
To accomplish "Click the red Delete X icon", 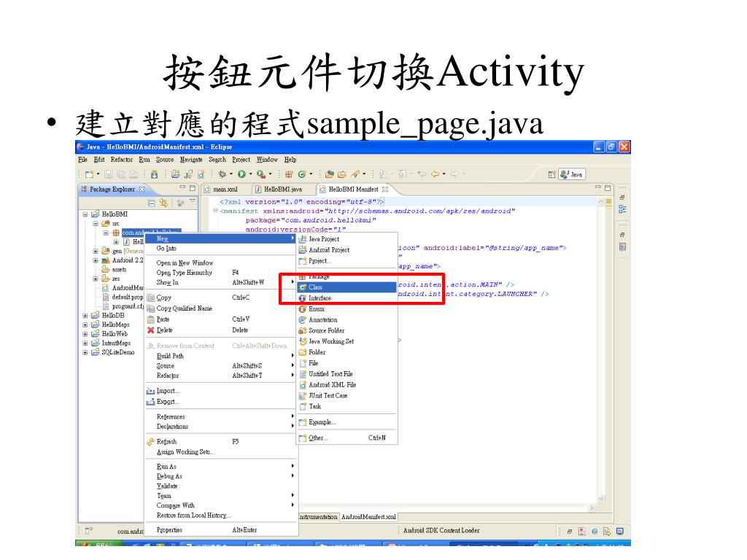I will click(150, 330).
